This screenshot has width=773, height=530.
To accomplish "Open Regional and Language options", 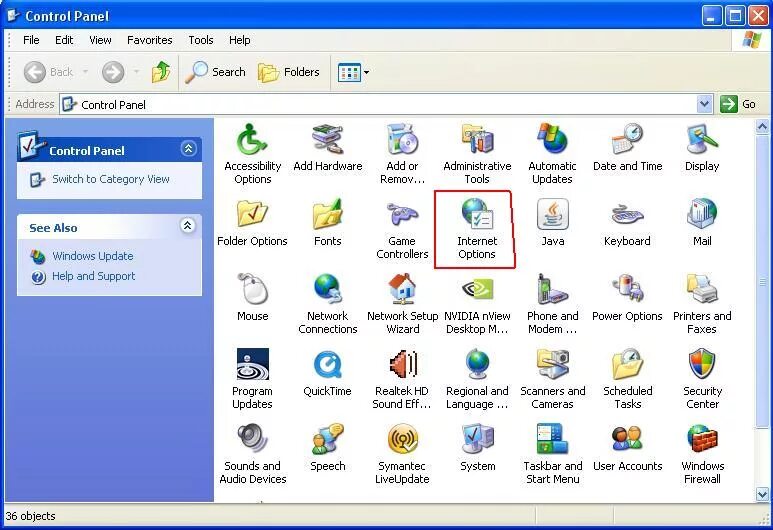I will pos(477,379).
